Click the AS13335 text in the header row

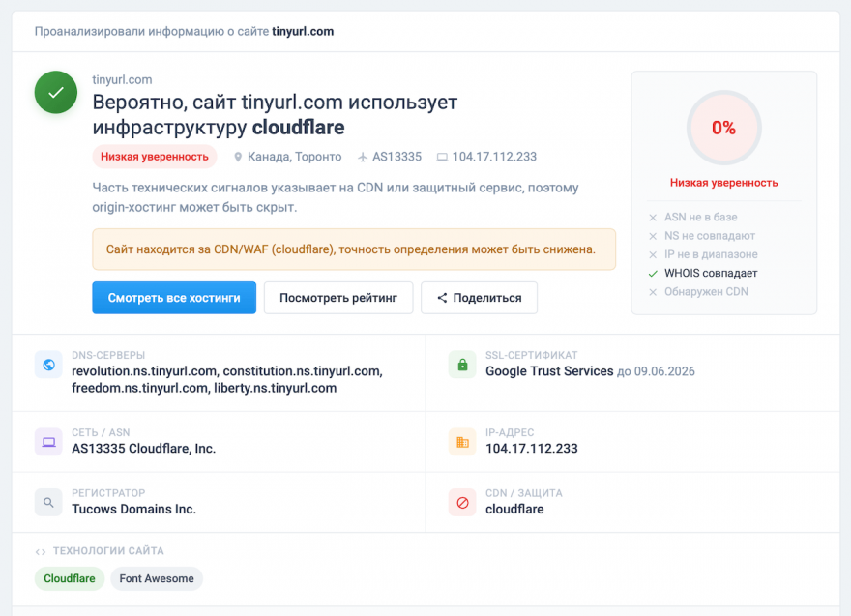396,157
